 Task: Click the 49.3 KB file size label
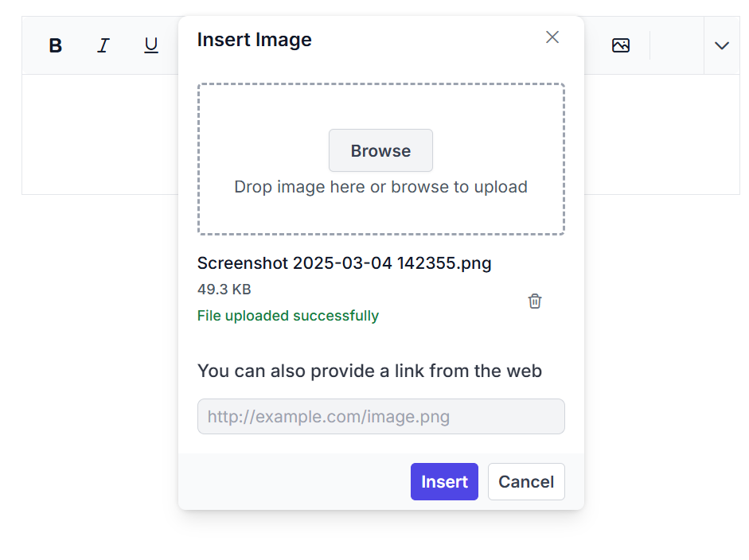click(224, 290)
